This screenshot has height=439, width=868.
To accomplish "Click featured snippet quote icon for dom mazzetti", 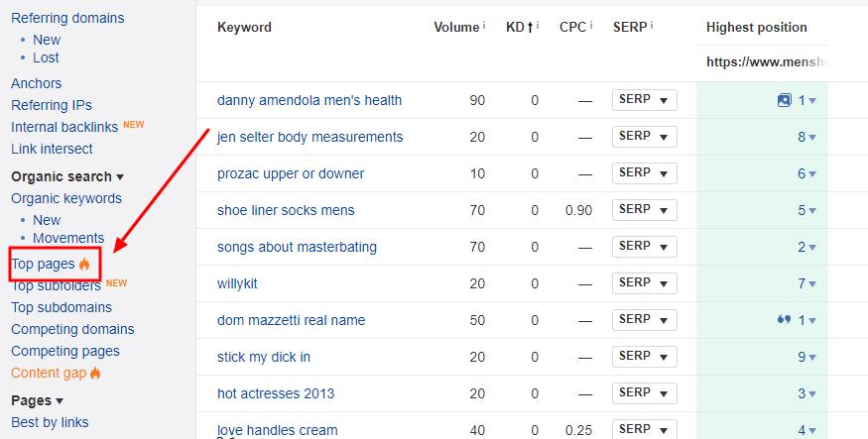I will pyautogui.click(x=785, y=320).
